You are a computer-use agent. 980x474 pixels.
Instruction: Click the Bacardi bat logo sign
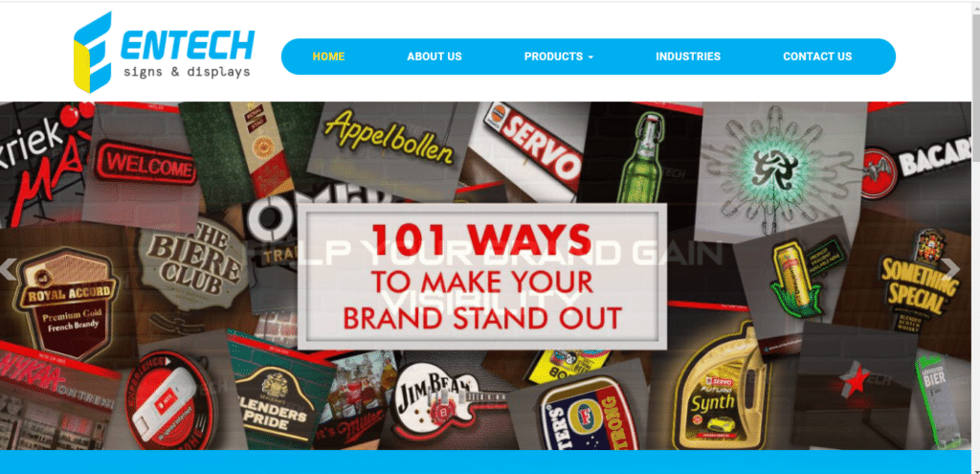pos(918,164)
